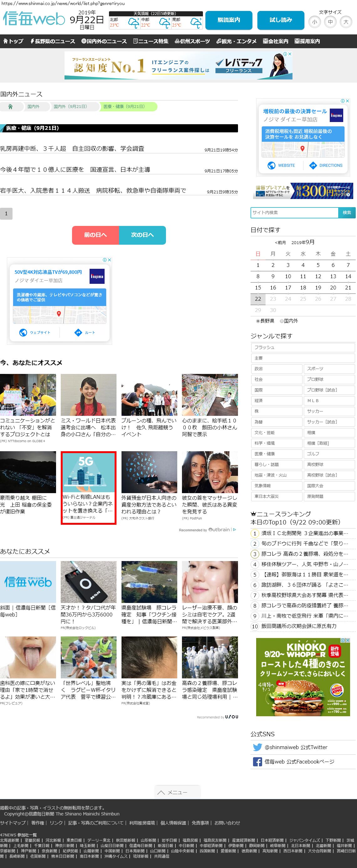Click the home icon in breadcrumb

10,106
